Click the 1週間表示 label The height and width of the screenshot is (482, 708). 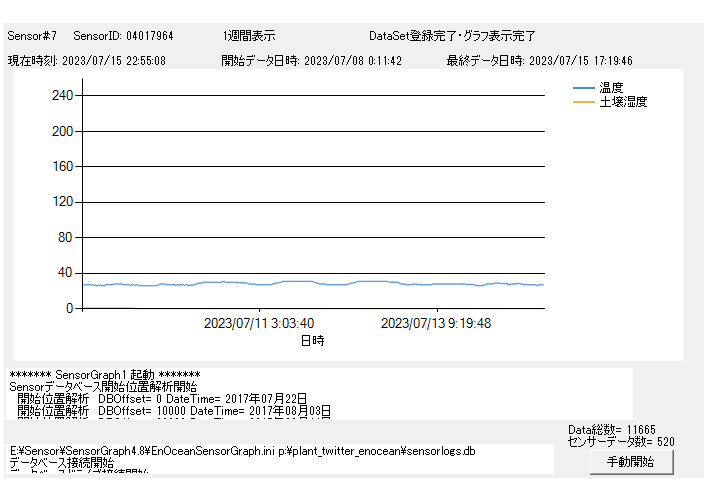[249, 36]
